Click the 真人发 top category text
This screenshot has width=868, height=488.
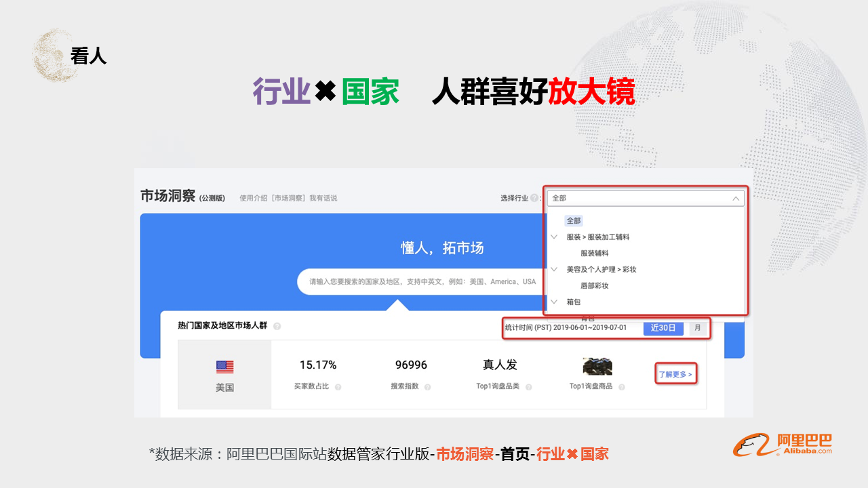(x=500, y=365)
